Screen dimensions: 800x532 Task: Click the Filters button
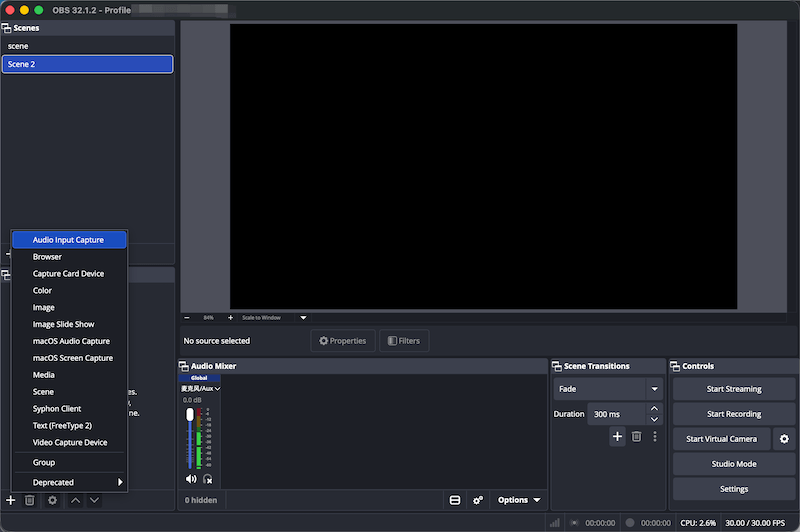click(x=404, y=341)
